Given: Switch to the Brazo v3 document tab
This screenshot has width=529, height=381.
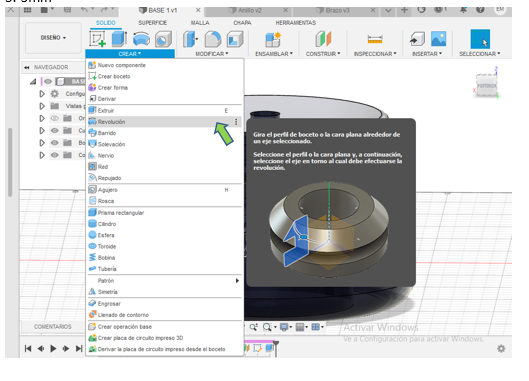Looking at the screenshot, I should pyautogui.click(x=337, y=10).
